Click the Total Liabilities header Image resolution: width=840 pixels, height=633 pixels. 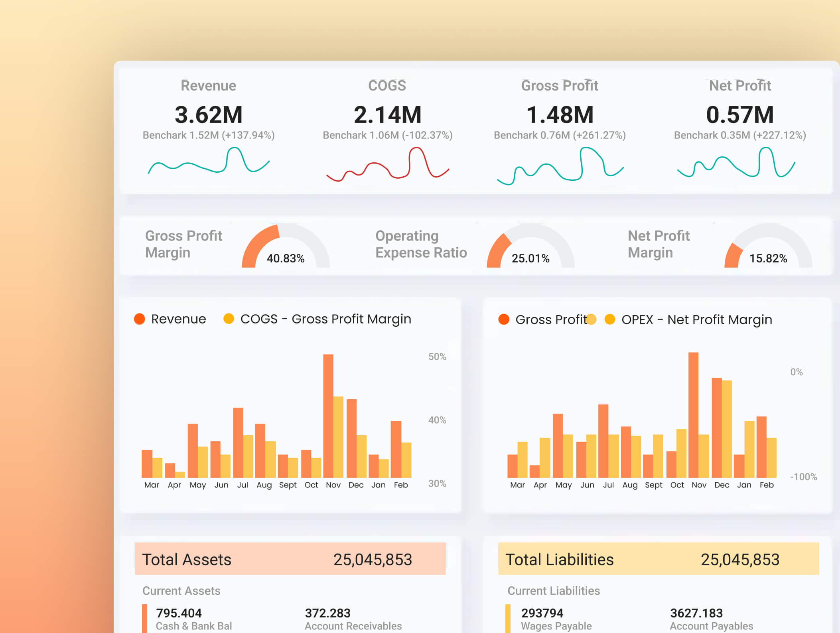click(x=560, y=560)
